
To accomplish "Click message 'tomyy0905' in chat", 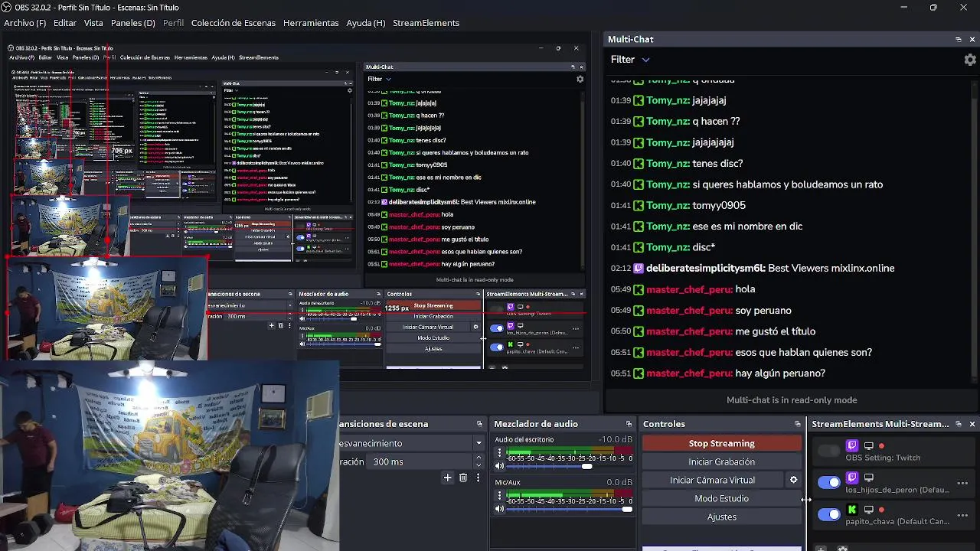I will (718, 205).
